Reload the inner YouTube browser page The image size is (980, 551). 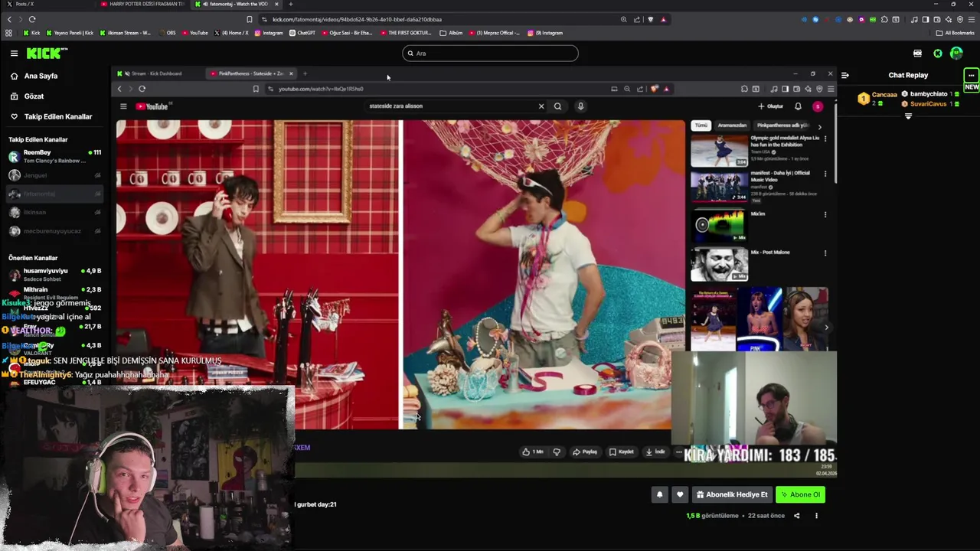(x=142, y=89)
